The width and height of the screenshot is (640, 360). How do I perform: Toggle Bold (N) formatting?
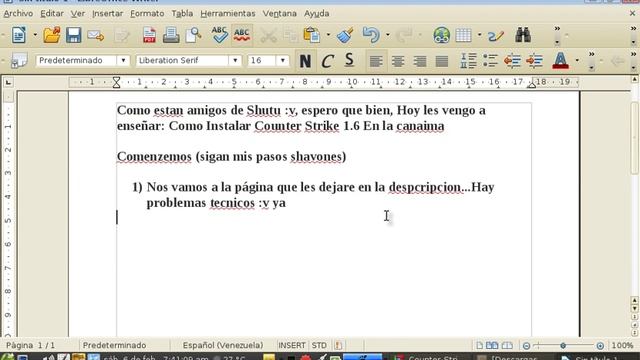pos(305,61)
